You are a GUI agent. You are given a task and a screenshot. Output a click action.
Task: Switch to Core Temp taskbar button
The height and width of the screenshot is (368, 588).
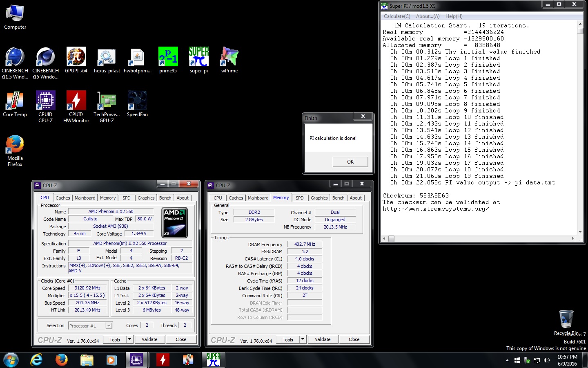pos(188,360)
